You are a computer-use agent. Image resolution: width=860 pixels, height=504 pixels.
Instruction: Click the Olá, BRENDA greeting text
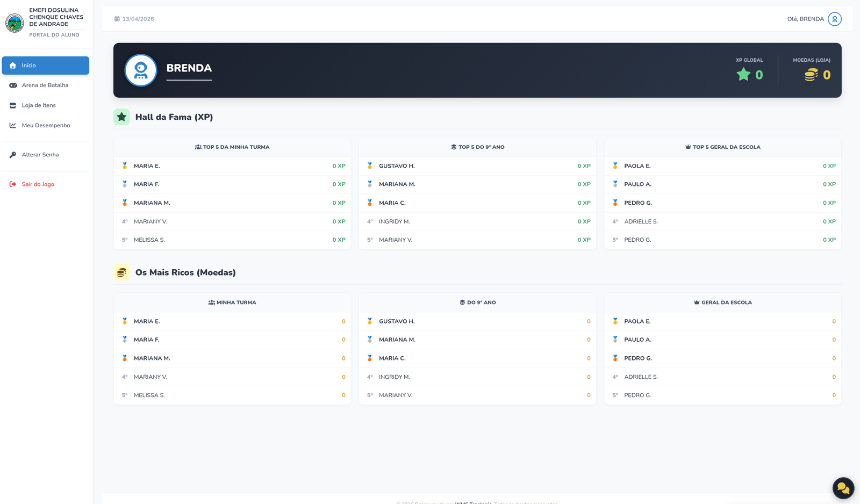coord(805,19)
